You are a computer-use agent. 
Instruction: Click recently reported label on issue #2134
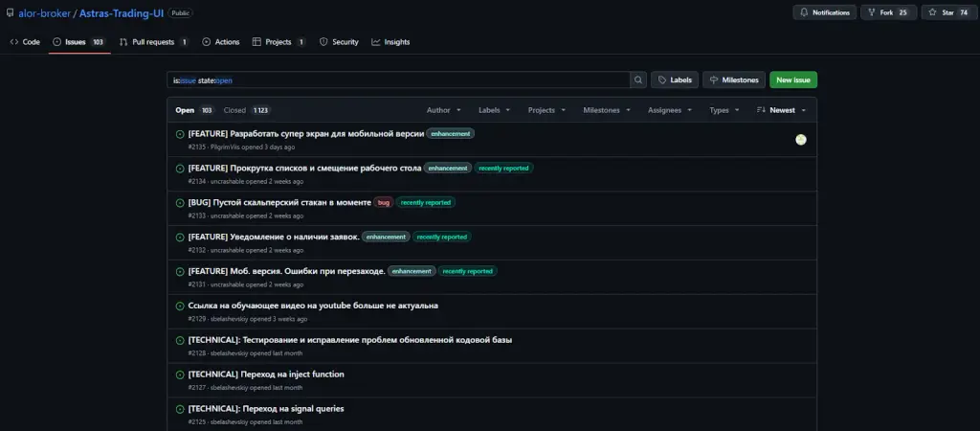tap(503, 169)
